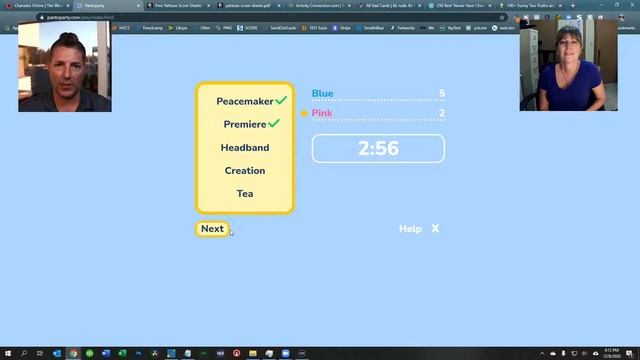Open the SEO Tools bookmark
The image size is (640, 360).
click(315, 28)
